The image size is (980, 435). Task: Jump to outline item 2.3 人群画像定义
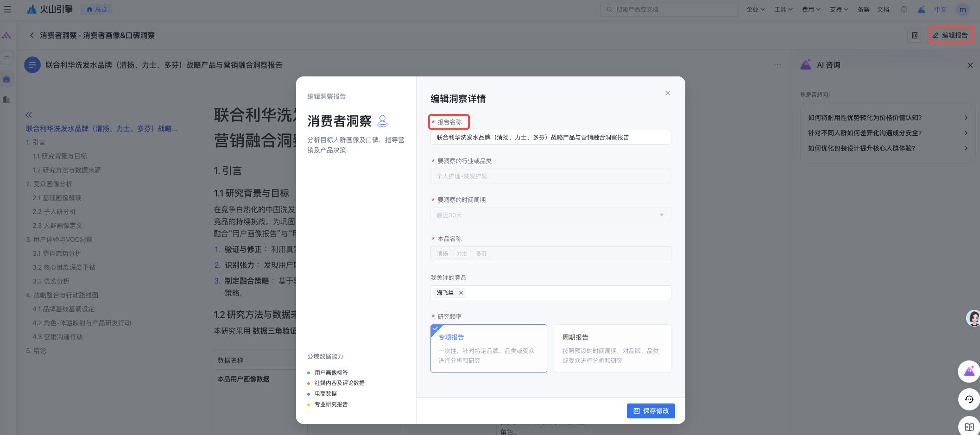pyautogui.click(x=57, y=226)
